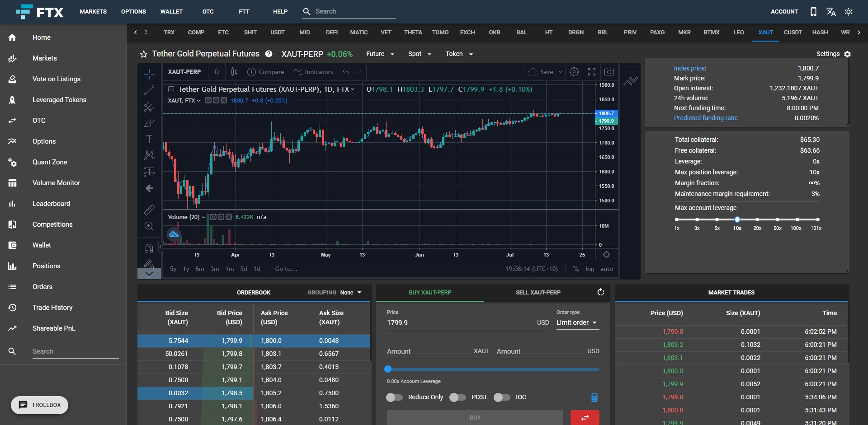868x425 pixels.
Task: Enter fullscreen chart mode
Action: [x=592, y=72]
